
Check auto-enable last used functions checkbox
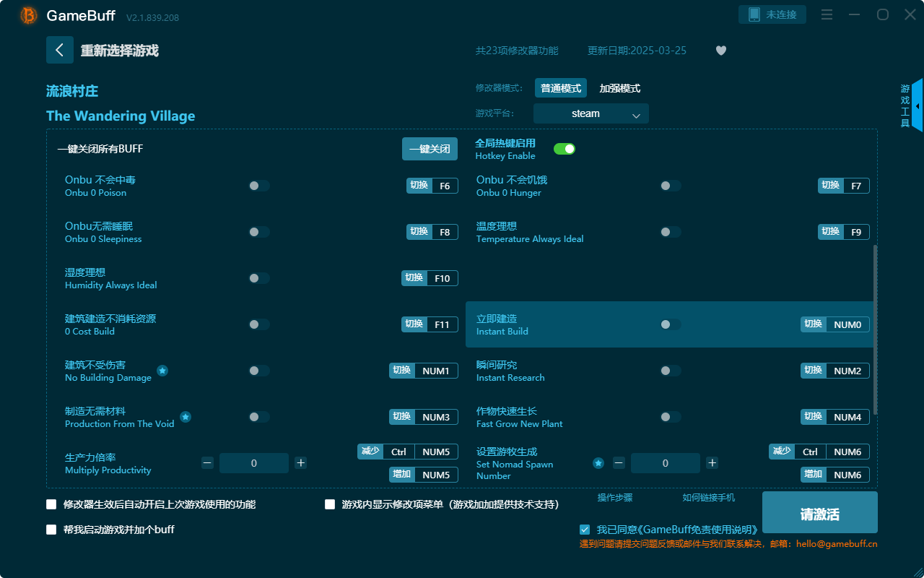(51, 504)
